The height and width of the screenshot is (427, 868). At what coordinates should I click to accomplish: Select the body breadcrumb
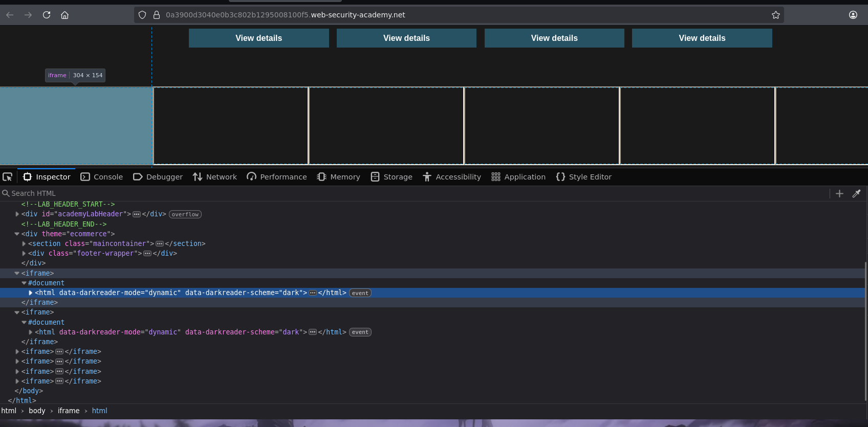click(x=37, y=411)
